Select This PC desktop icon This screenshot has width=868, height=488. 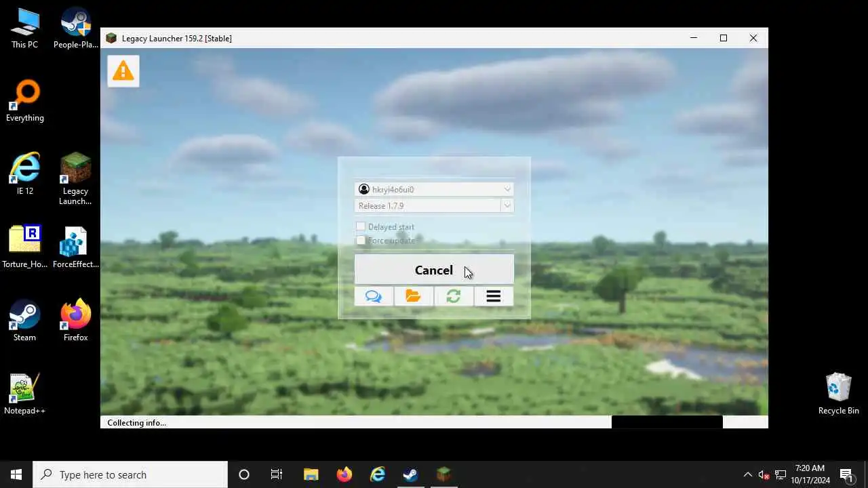pos(24,28)
